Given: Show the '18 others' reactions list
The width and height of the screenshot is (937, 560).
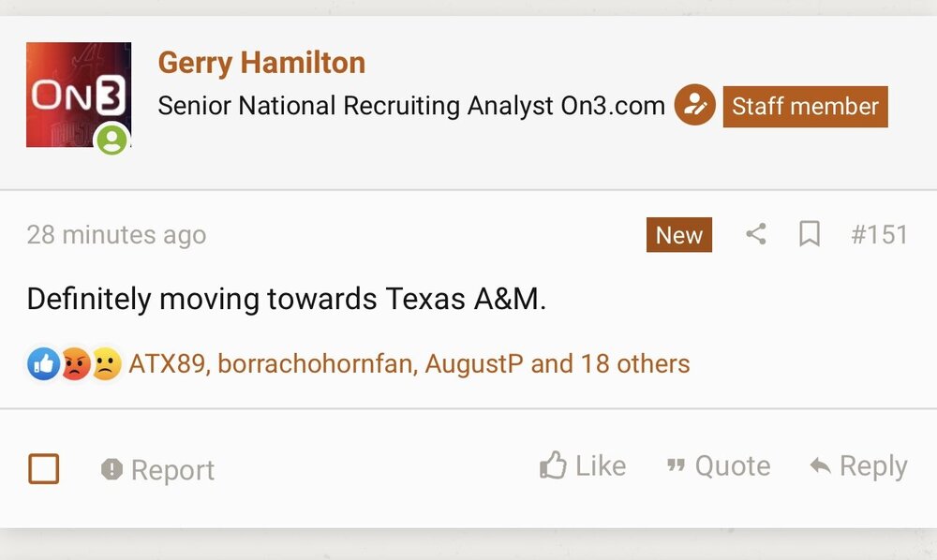Looking at the screenshot, I should (x=634, y=363).
